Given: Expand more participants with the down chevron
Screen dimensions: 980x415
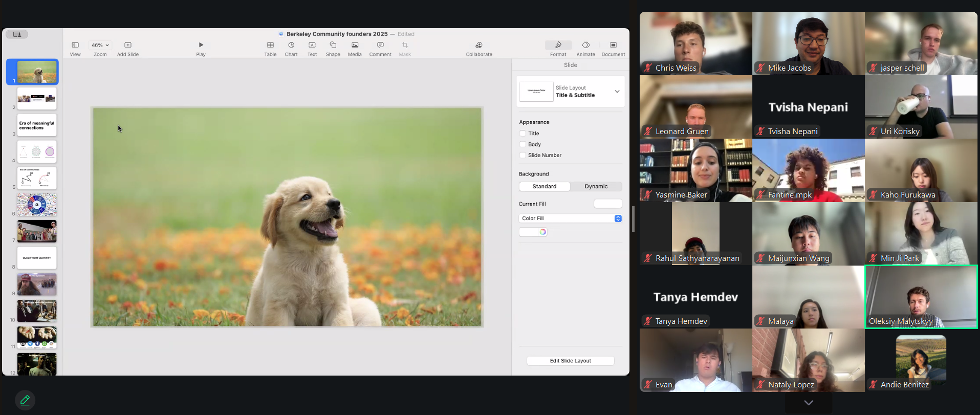Looking at the screenshot, I should (x=809, y=403).
